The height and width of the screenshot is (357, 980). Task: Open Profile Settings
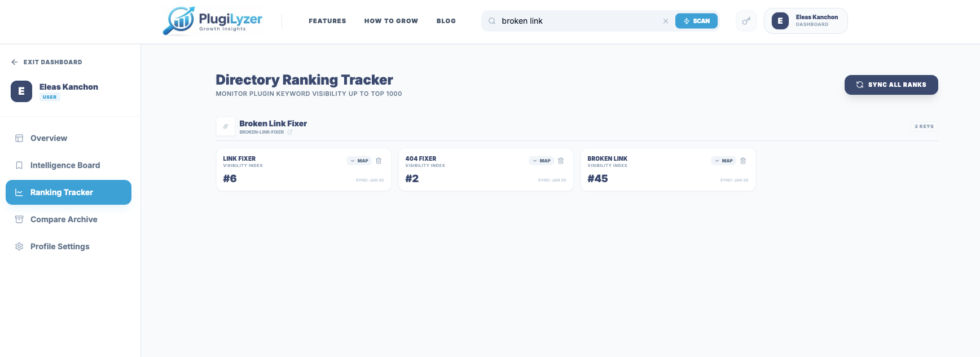pyautogui.click(x=68, y=246)
